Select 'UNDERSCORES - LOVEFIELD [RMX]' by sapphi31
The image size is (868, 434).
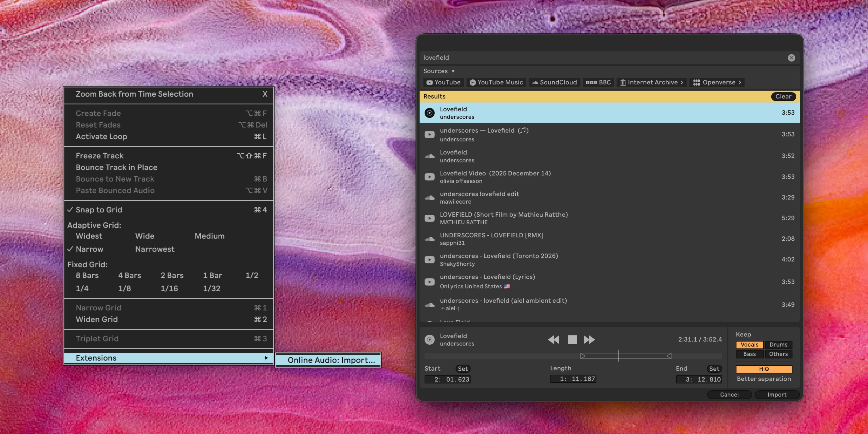[x=609, y=239]
